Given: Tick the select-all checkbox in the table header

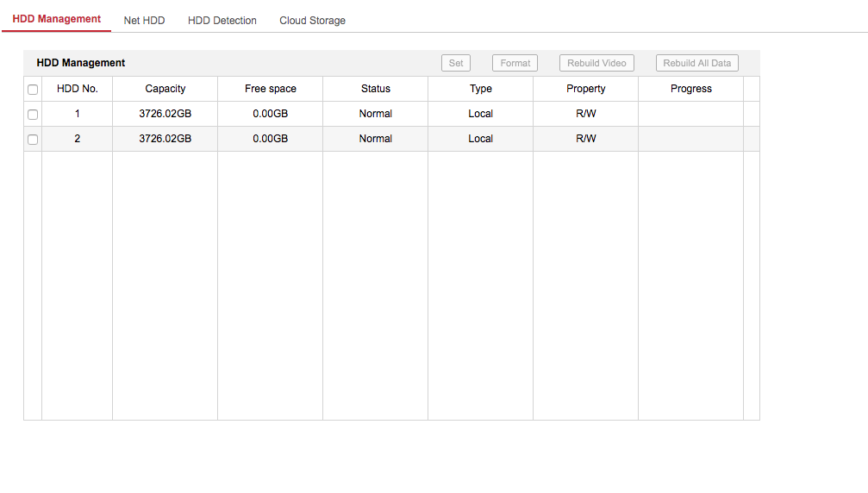Looking at the screenshot, I should pos(33,90).
